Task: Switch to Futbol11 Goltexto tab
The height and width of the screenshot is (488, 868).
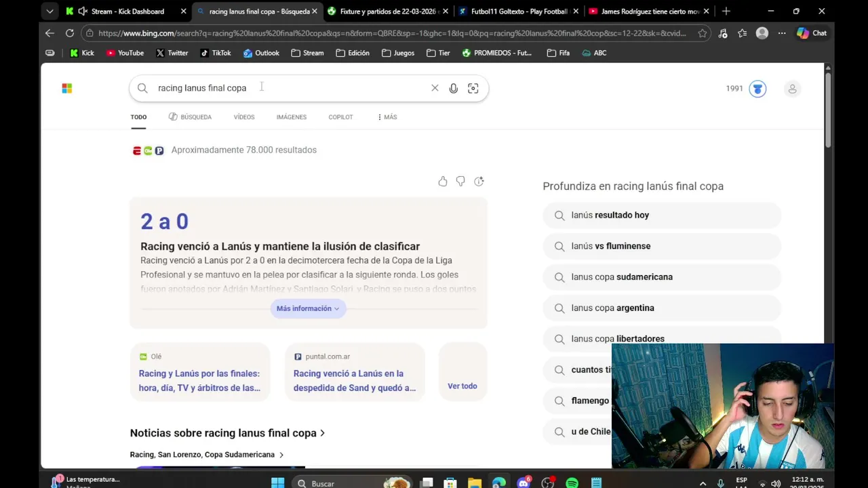Action: [x=519, y=11]
